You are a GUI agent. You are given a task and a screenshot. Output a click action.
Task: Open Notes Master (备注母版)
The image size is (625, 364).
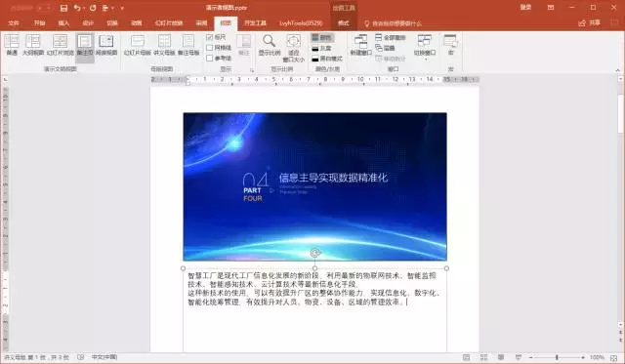188,44
